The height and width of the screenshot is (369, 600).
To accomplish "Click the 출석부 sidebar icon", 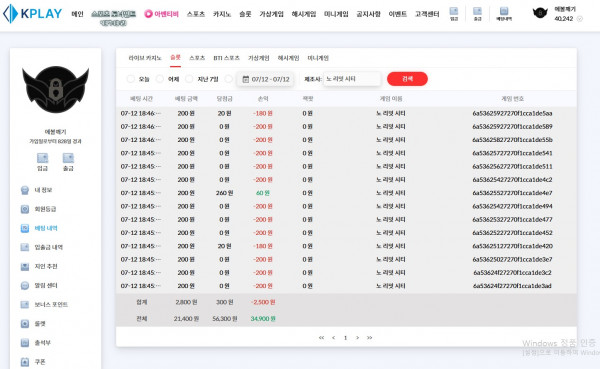I will point(25,343).
